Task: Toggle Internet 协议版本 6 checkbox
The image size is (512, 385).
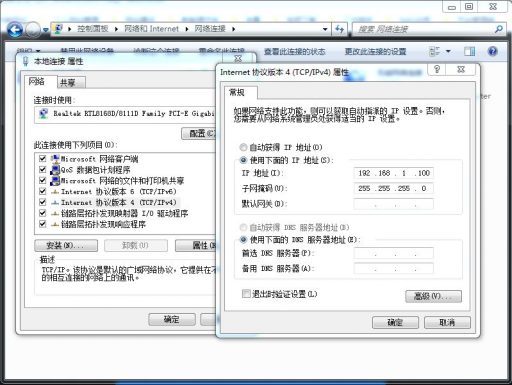Action: pos(42,191)
